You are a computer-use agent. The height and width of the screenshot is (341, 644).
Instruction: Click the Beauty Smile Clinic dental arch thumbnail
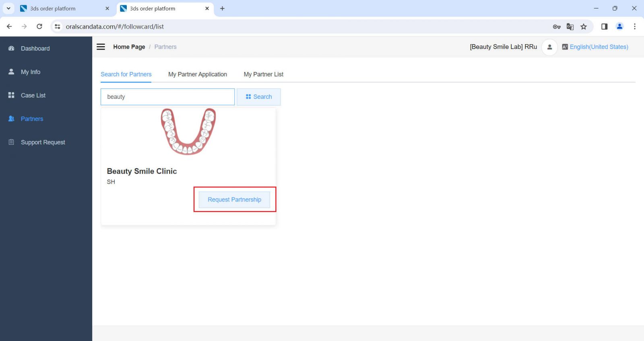188,131
